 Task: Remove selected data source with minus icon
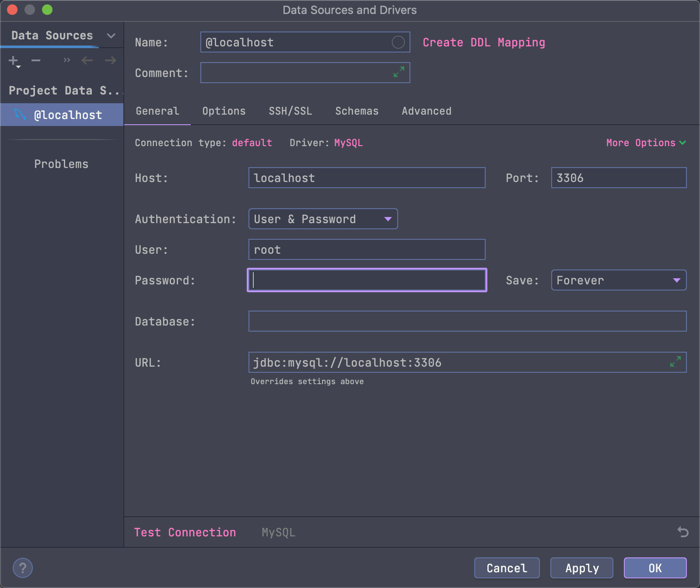pos(36,60)
